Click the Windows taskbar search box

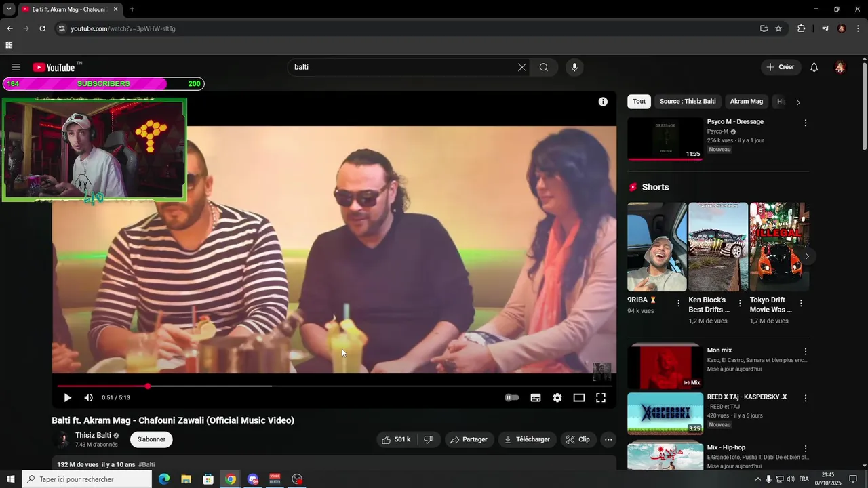click(x=87, y=479)
